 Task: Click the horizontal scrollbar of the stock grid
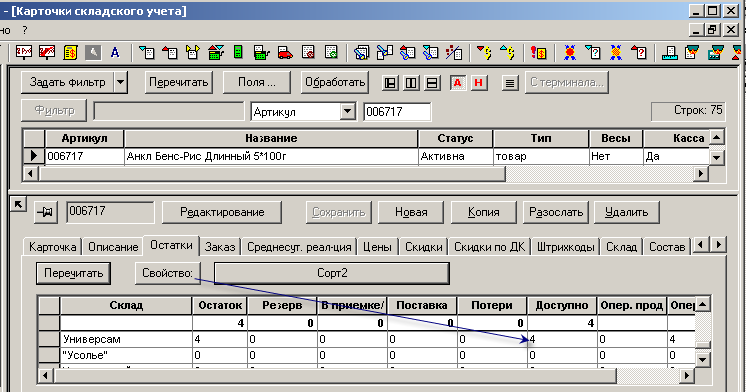point(365,376)
